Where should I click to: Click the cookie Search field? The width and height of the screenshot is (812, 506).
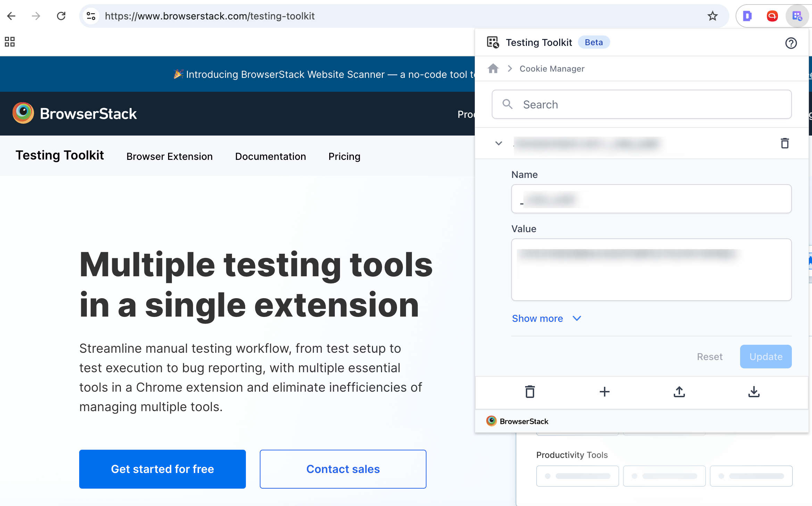pyautogui.click(x=642, y=104)
